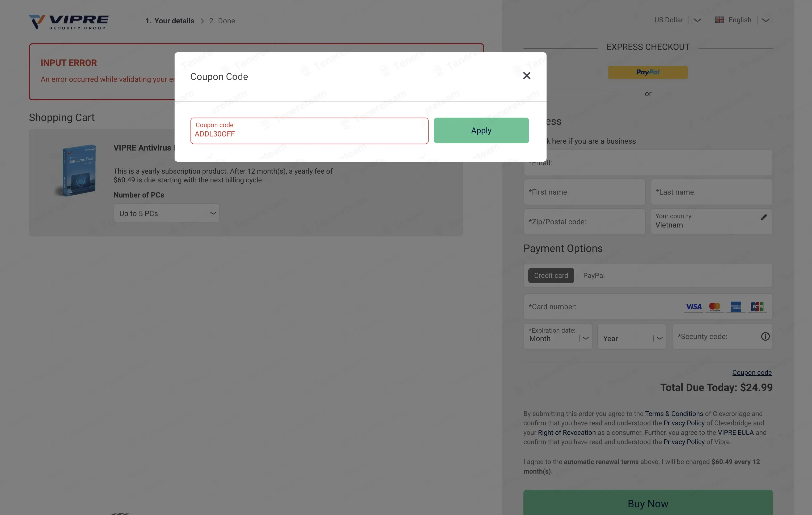This screenshot has height=515, width=812.
Task: Click the VIPRE Security Group logo
Action: [69, 22]
